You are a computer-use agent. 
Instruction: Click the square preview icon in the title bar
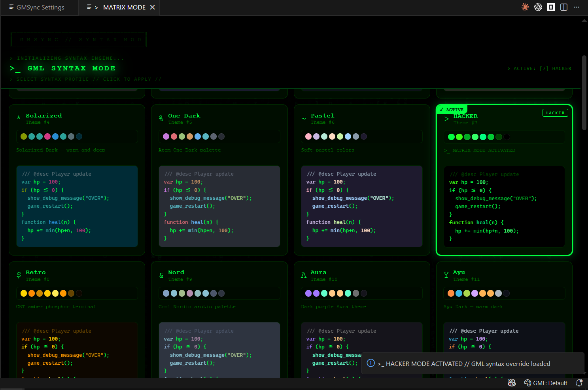551,7
